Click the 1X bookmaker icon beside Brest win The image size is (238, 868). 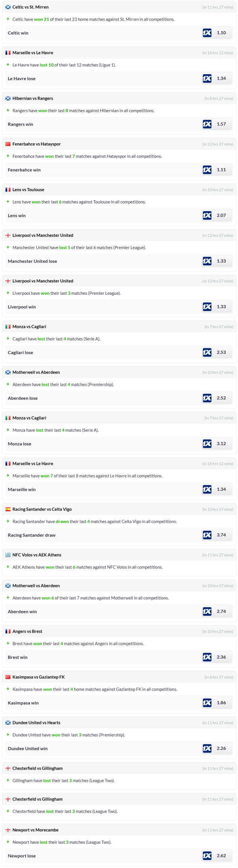tap(207, 657)
